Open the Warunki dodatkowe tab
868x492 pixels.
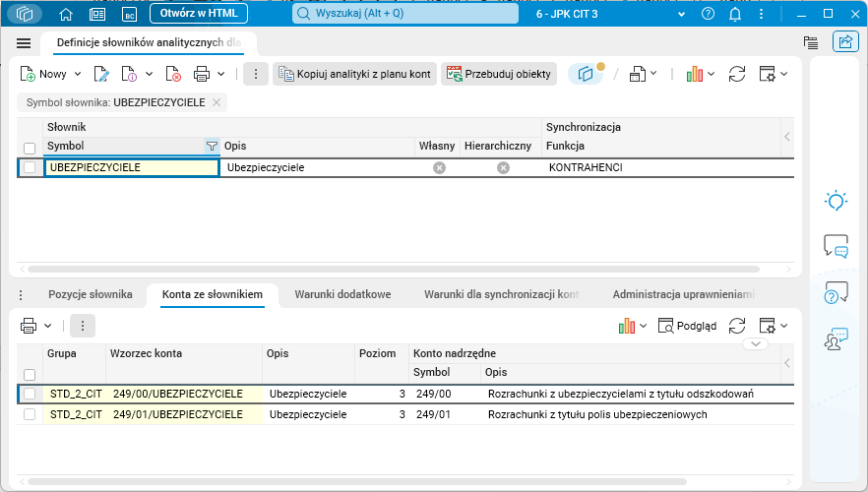pyautogui.click(x=342, y=294)
